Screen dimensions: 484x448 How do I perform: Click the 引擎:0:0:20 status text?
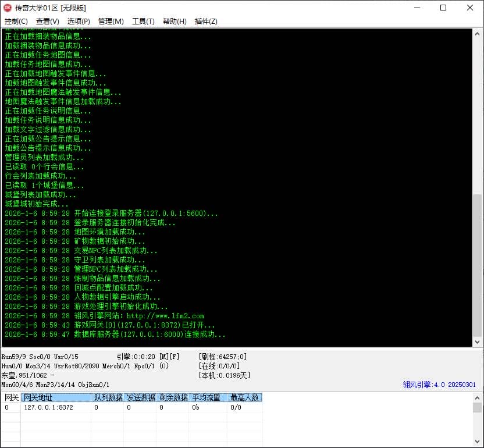tap(136, 357)
